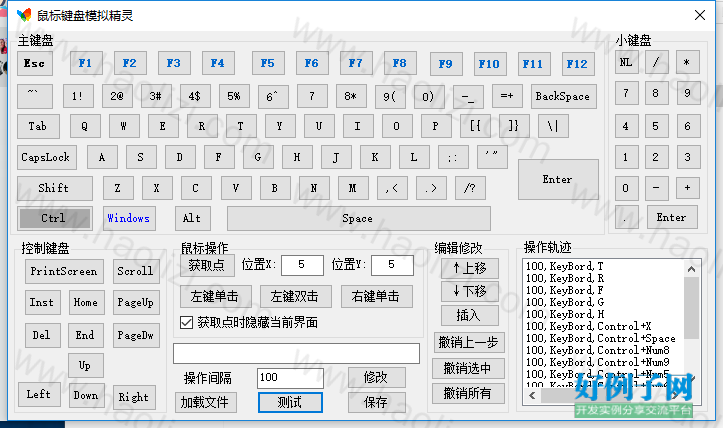Click the 右键单击 button
The image size is (723, 428).
(377, 297)
